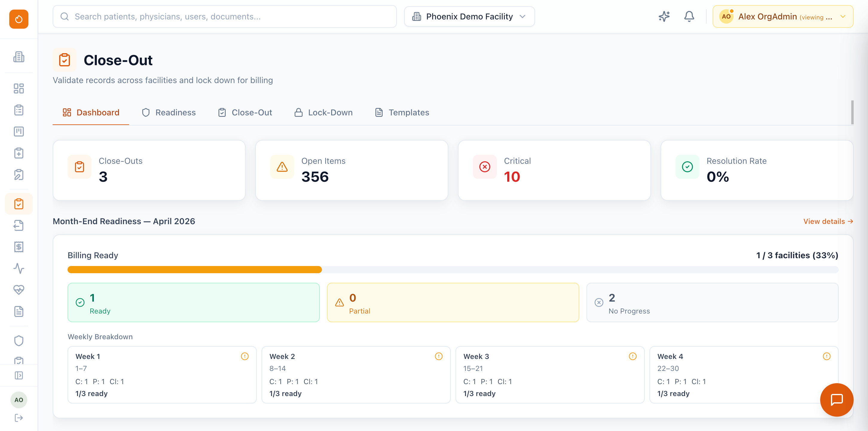Click the View details link
Screen dimensions: 868x431
[x=828, y=221]
